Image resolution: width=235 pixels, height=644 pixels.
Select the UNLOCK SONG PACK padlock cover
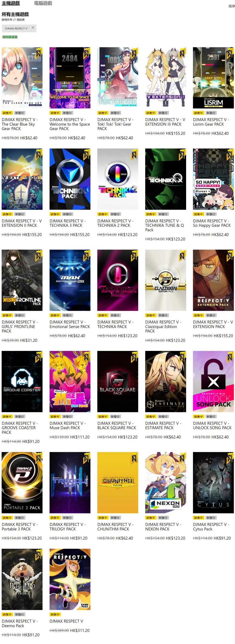click(x=213, y=381)
